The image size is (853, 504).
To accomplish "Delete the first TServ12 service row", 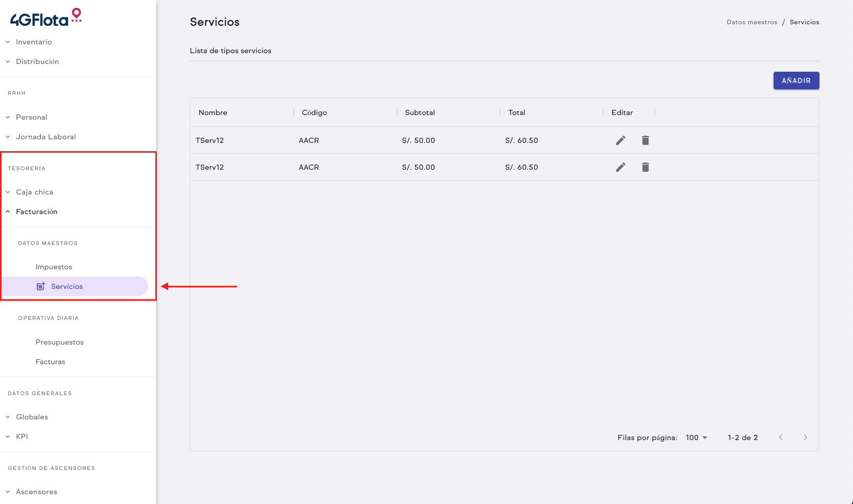I will 645,140.
